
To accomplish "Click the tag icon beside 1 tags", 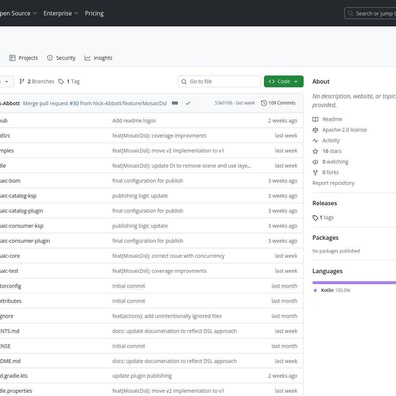I will (315, 218).
